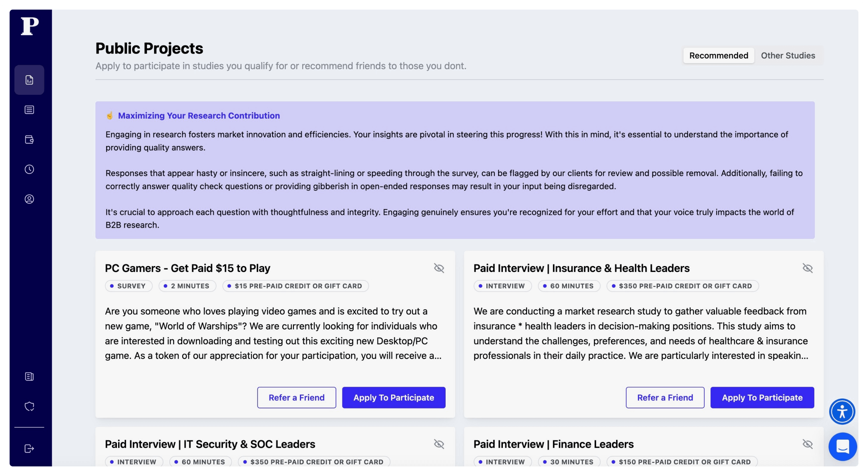The image size is (868, 476).
Task: Click the logout icon at sidebar bottom
Action: (29, 448)
